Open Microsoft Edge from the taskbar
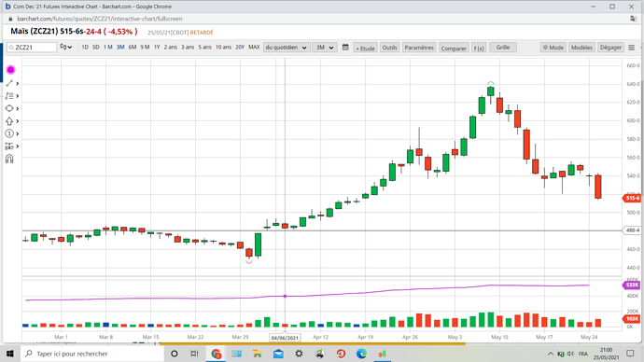The image size is (644, 362). tap(361, 354)
